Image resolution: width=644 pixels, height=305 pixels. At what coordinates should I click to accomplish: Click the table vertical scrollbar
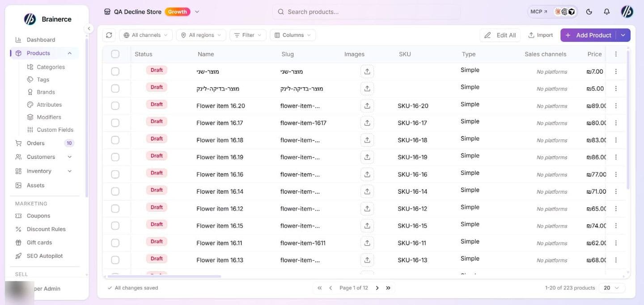628,120
